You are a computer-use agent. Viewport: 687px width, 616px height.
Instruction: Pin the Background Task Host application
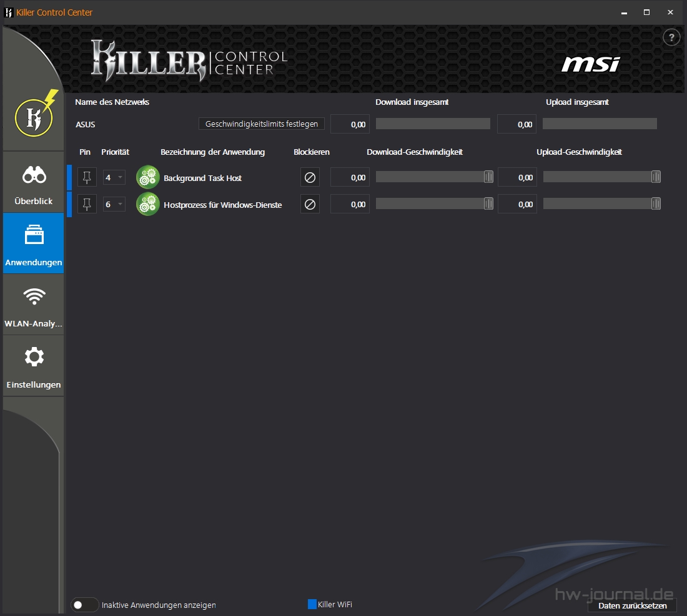[x=87, y=177]
